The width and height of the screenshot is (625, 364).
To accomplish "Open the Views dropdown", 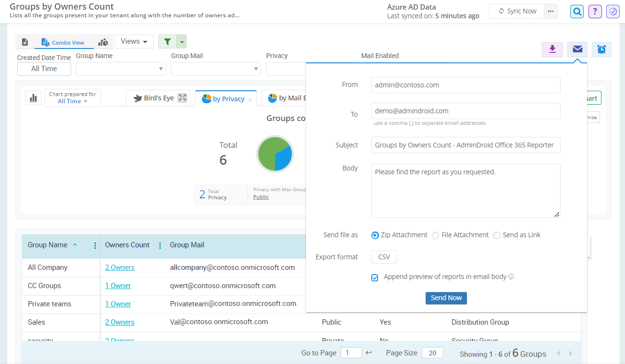I will tap(134, 42).
